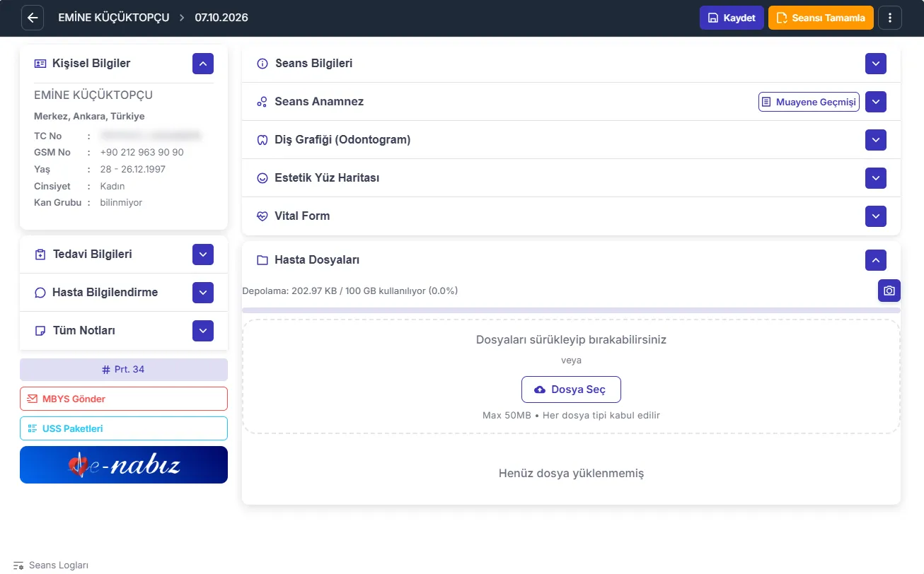The height and width of the screenshot is (574, 924).
Task: Click the speech bubble icon beside Hasta Bilgilendirme
Action: tap(40, 293)
